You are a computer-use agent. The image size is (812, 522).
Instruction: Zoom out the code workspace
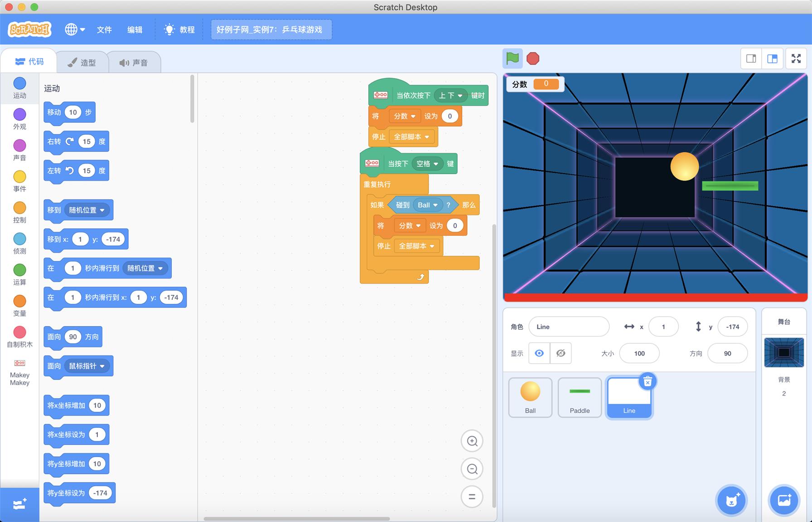472,469
